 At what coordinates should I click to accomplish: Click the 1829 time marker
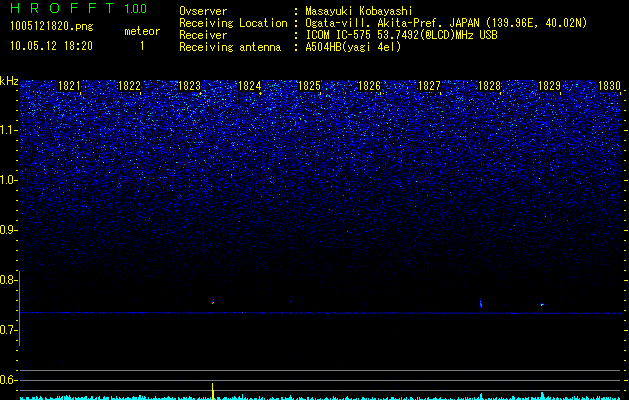coord(549,86)
